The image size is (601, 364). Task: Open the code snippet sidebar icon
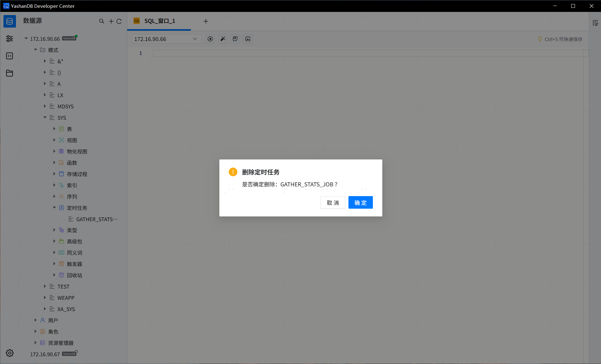tap(10, 56)
